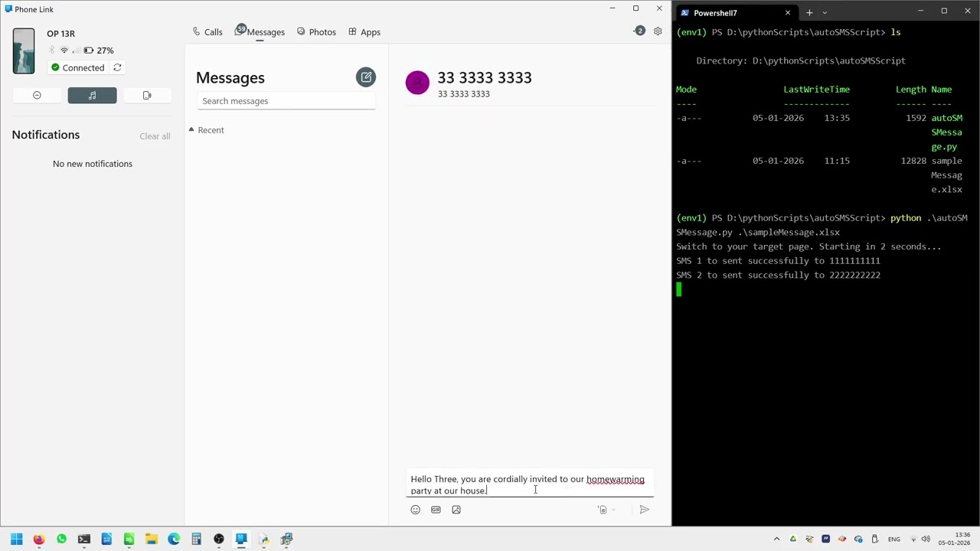Open the Windows Start menu
The image size is (980, 551).
coord(16,539)
